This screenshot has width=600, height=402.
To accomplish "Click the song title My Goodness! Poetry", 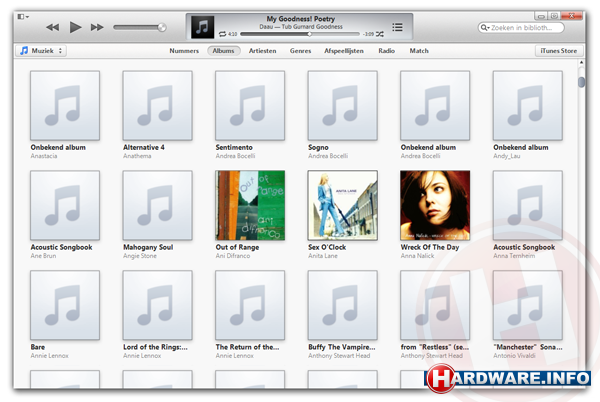I will pyautogui.click(x=301, y=18).
